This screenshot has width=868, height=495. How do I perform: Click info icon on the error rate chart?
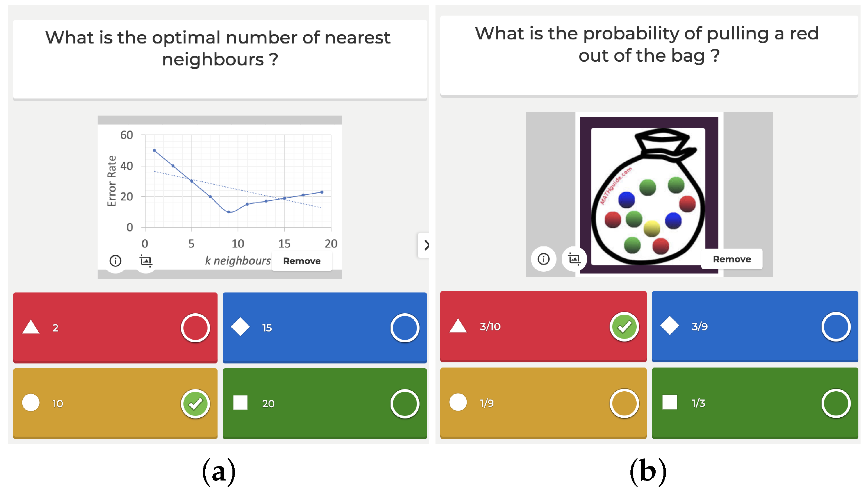115,261
